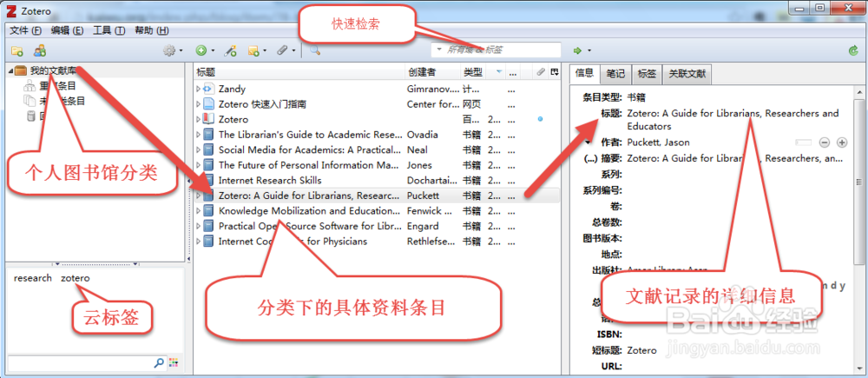The image size is (868, 378).
Task: Toggle the author single/two-field name mode
Action: (x=803, y=143)
